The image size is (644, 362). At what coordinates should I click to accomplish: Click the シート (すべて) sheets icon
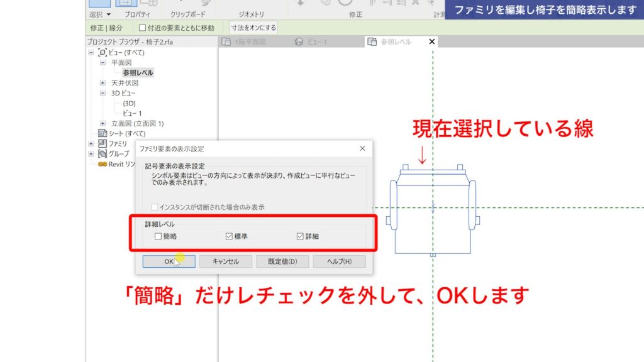101,133
